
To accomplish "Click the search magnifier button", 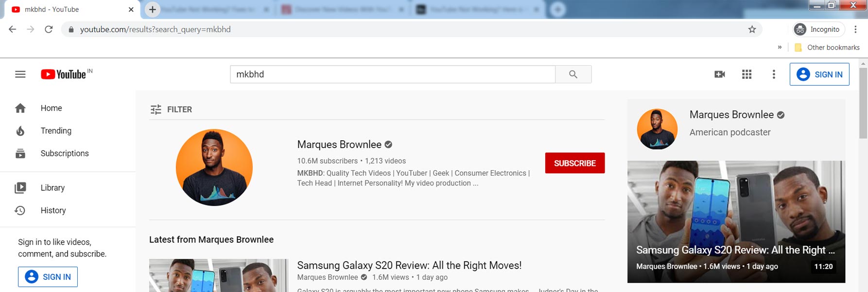I will [573, 74].
